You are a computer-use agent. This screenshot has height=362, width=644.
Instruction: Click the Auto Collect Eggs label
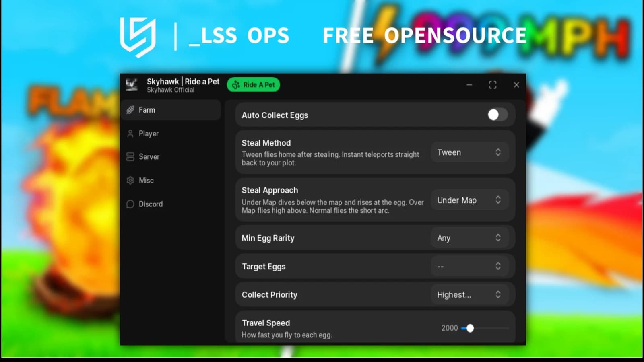click(275, 115)
